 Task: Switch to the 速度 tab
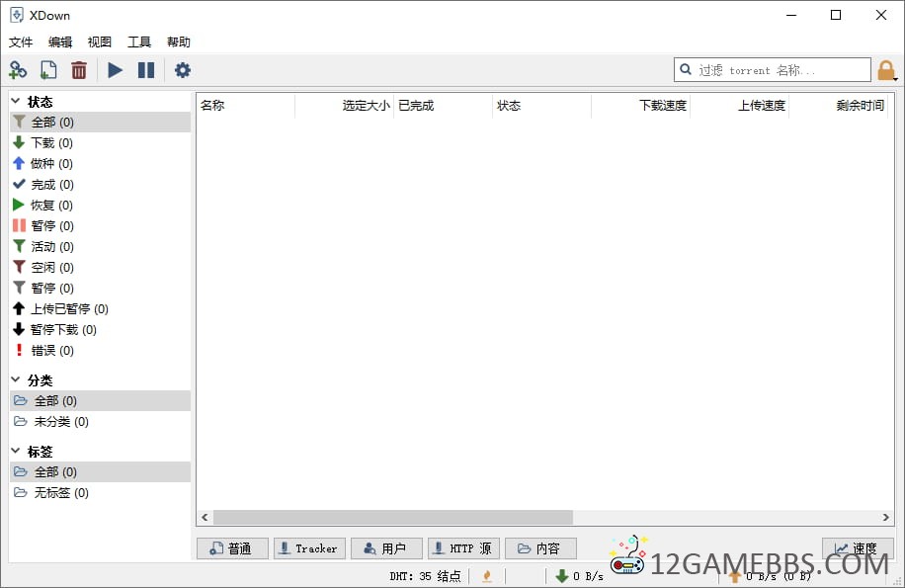(x=858, y=548)
